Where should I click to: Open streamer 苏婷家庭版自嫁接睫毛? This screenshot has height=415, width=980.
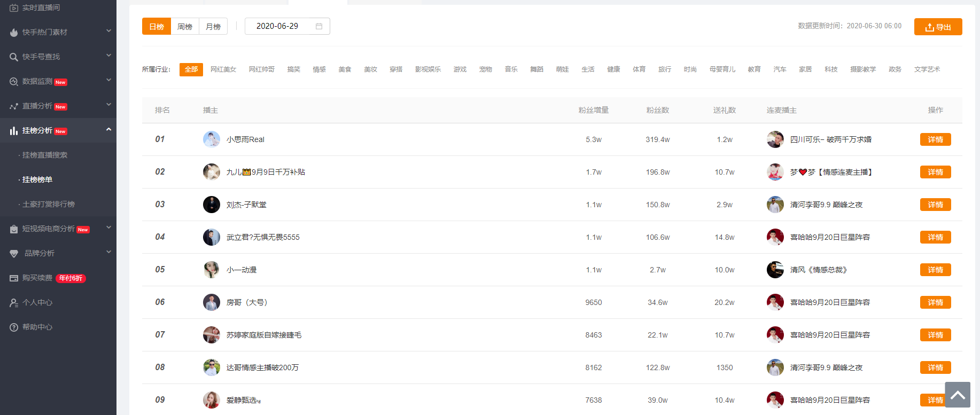click(x=264, y=335)
